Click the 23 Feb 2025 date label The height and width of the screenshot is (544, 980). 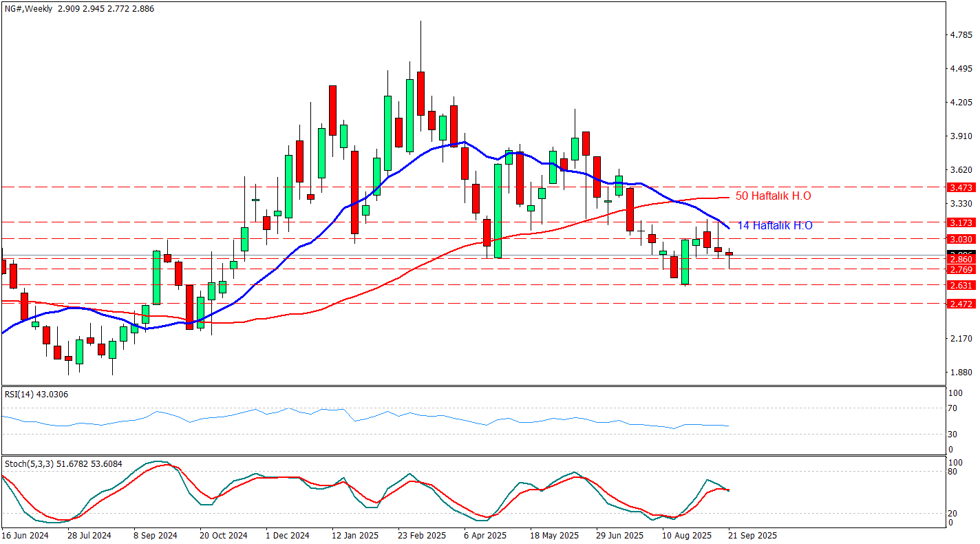click(423, 535)
